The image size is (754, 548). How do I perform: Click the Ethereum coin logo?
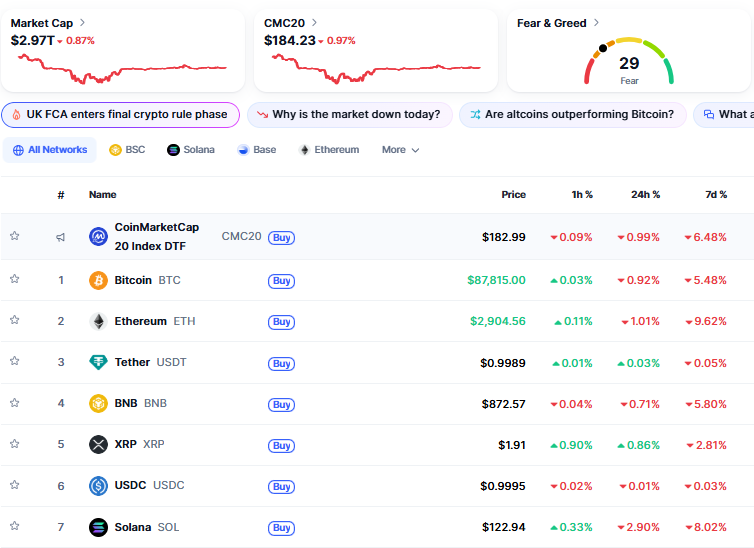pyautogui.click(x=98, y=321)
